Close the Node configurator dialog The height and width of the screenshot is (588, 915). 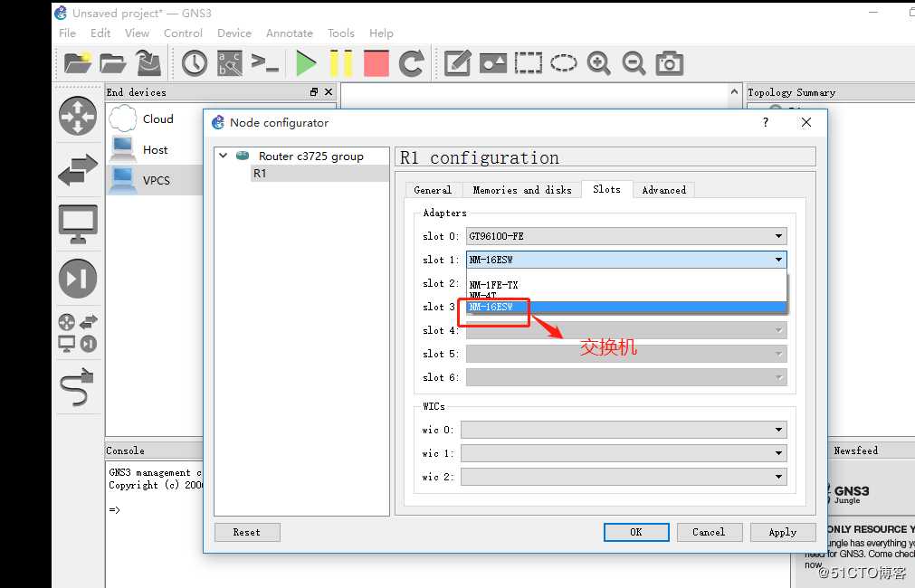[805, 122]
